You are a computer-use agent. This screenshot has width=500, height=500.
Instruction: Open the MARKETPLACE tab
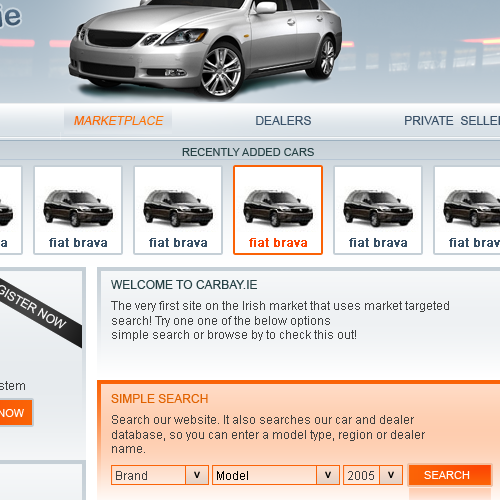pyautogui.click(x=118, y=121)
